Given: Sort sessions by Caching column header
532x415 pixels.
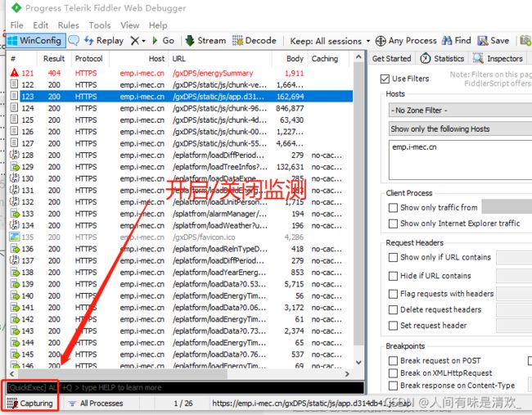Looking at the screenshot, I should [327, 59].
